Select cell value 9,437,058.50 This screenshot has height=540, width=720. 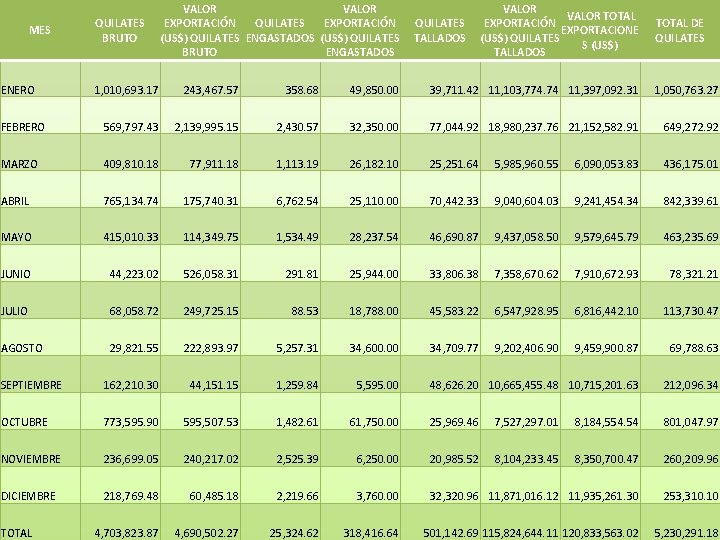526,237
